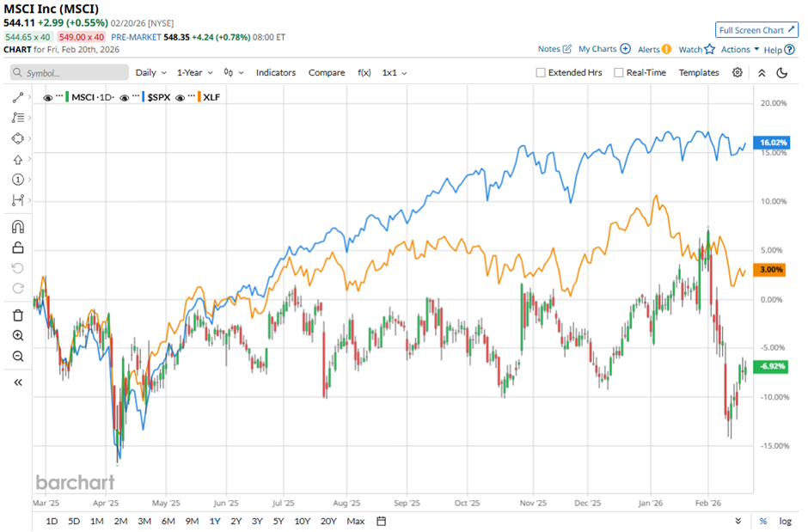
Task: Click the -6.92% MSCI price label
Action: [x=770, y=367]
